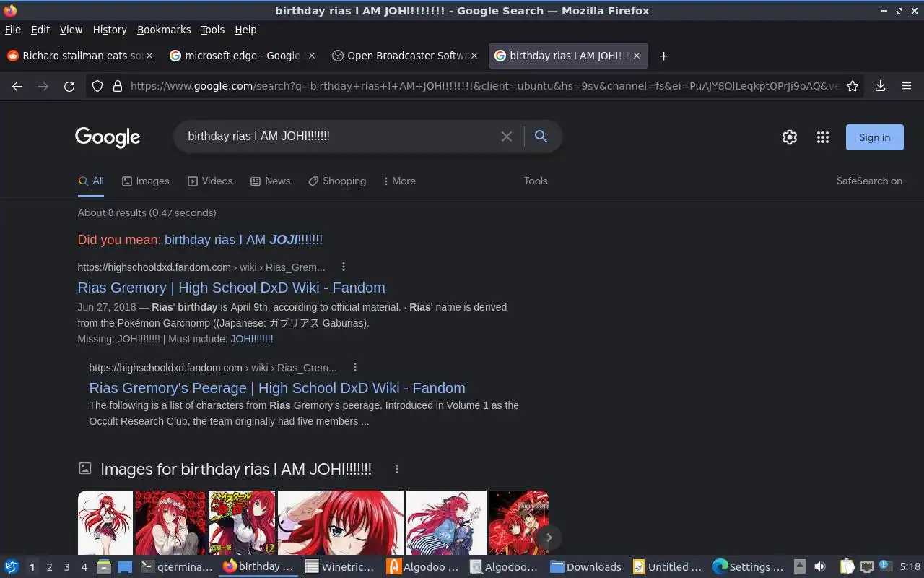Reload the current page
Viewport: 924px width, 578px height.
pos(69,86)
